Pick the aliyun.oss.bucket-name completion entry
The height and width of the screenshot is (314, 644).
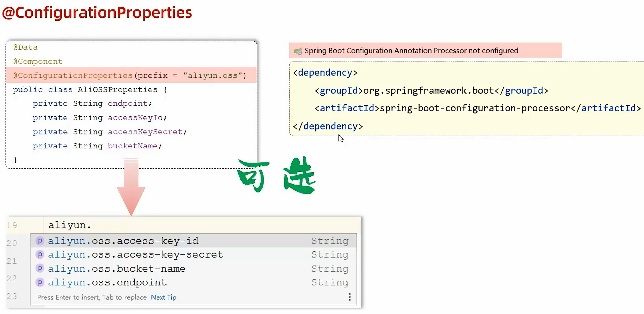(x=117, y=269)
